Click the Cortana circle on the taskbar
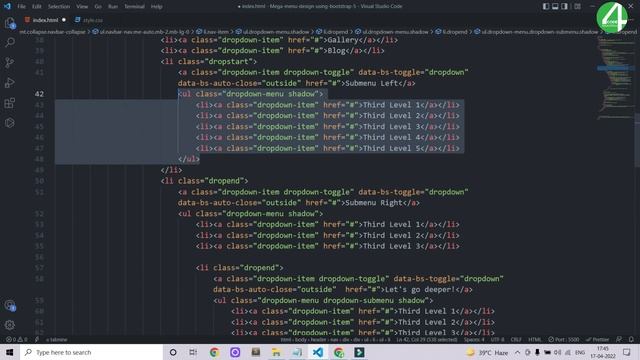 point(173,352)
